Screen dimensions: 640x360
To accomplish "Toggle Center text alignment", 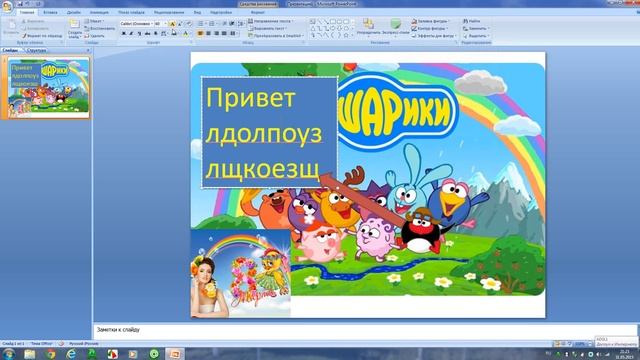I will point(208,33).
